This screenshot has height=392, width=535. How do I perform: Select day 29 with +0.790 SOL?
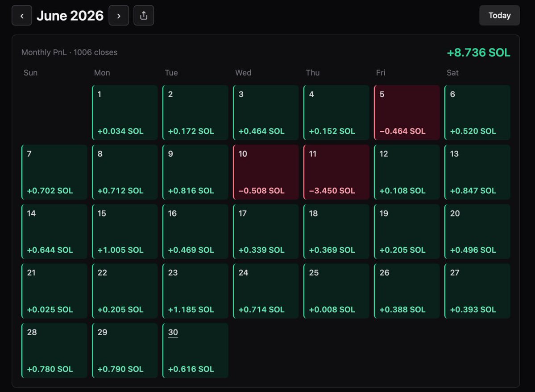pos(125,350)
